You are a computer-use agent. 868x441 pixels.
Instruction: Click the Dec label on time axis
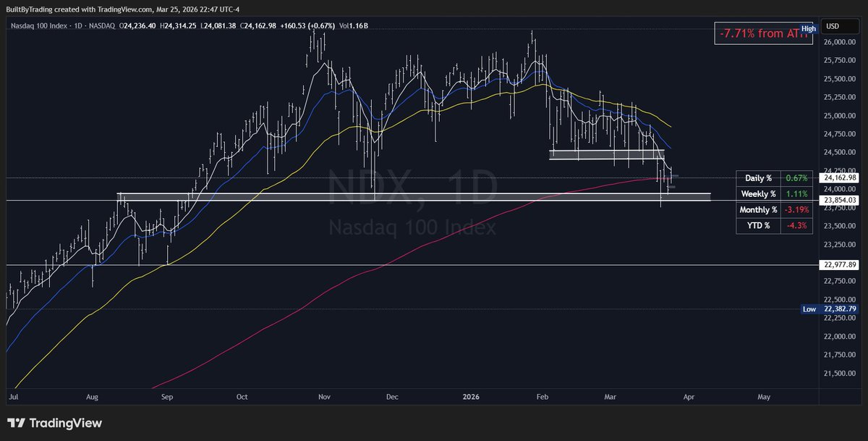[393, 397]
